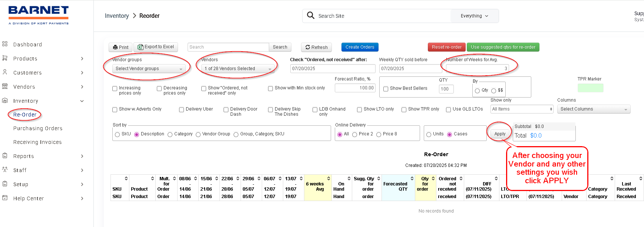The height and width of the screenshot is (227, 644).
Task: Click the Vendors store icon
Action: click(x=5, y=86)
